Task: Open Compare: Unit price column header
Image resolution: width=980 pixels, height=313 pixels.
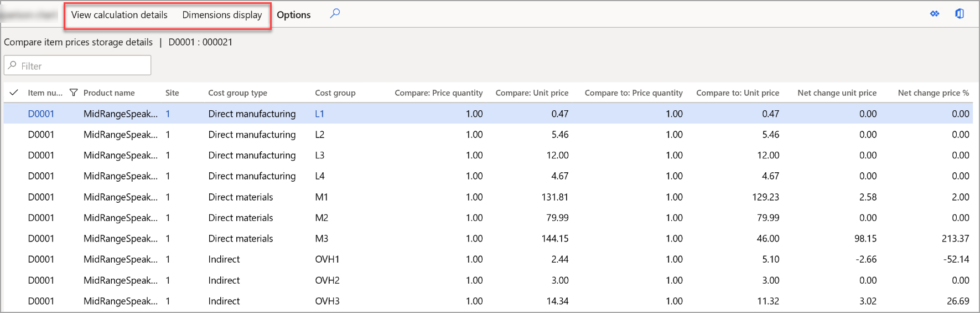Action: 532,93
